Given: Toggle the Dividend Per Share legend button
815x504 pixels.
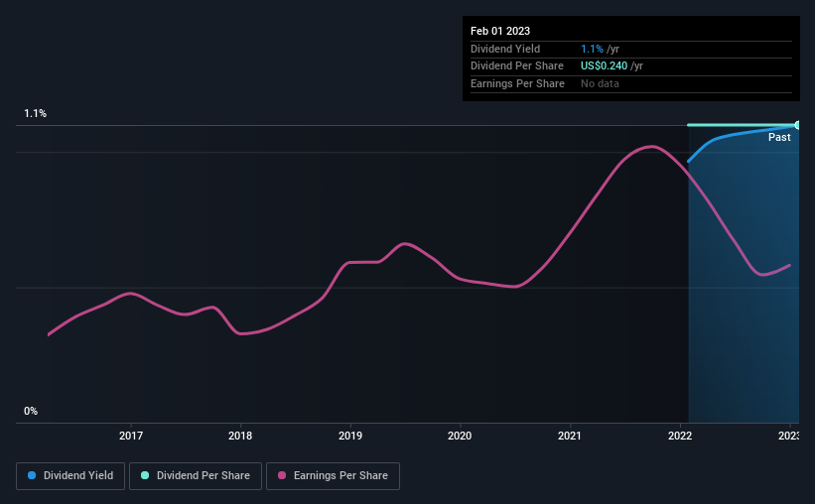Looking at the screenshot, I should [x=196, y=475].
